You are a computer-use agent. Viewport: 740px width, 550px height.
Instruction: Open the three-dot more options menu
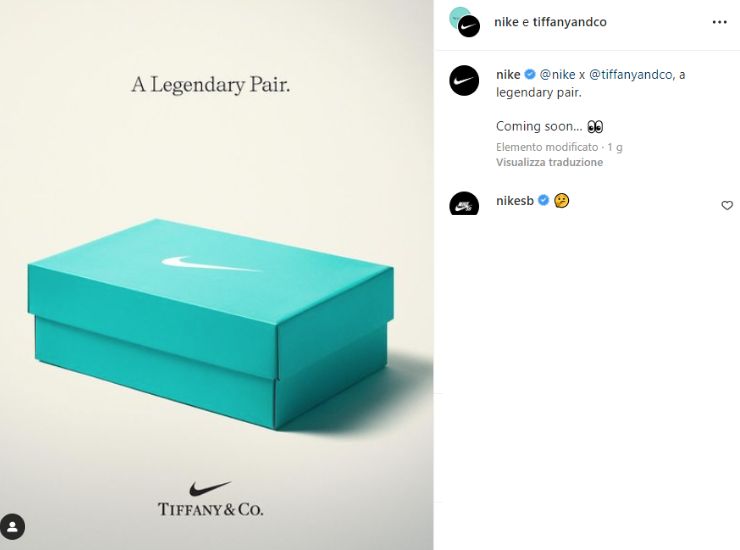pyautogui.click(x=719, y=22)
